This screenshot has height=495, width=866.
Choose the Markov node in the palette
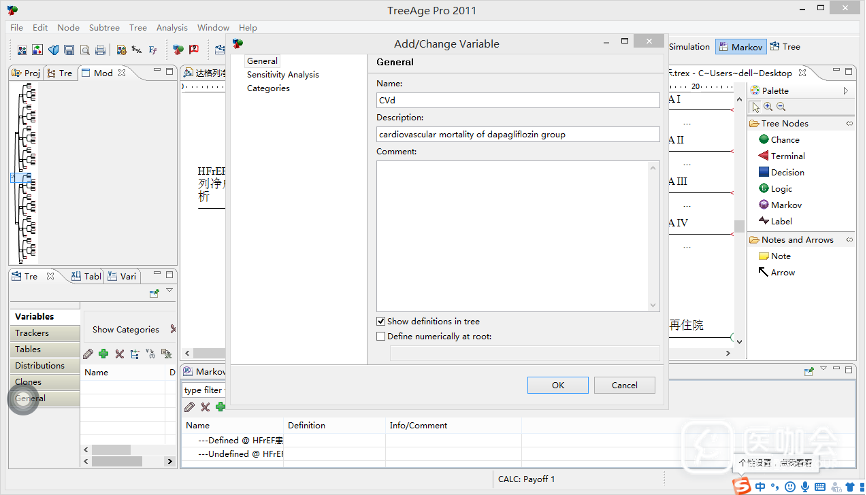pyautogui.click(x=785, y=205)
